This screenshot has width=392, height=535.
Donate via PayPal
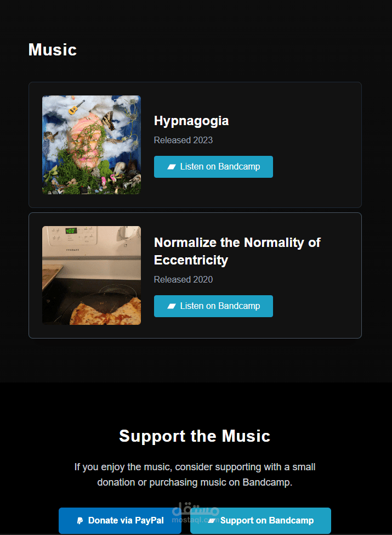pos(120,521)
